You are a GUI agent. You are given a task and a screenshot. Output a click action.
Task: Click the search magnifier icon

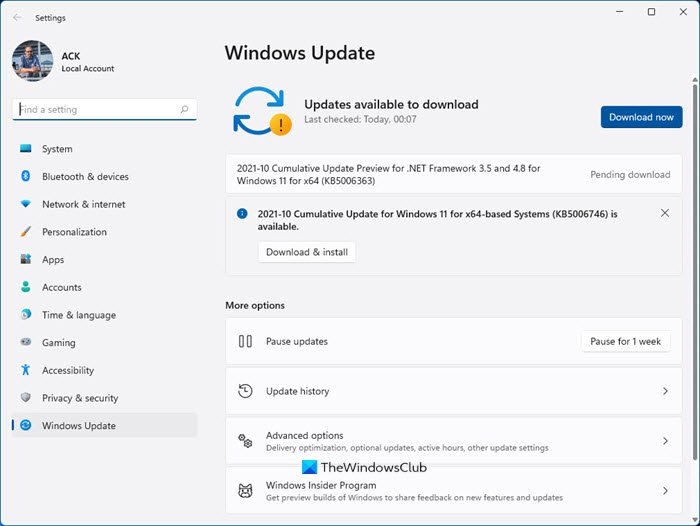point(184,109)
